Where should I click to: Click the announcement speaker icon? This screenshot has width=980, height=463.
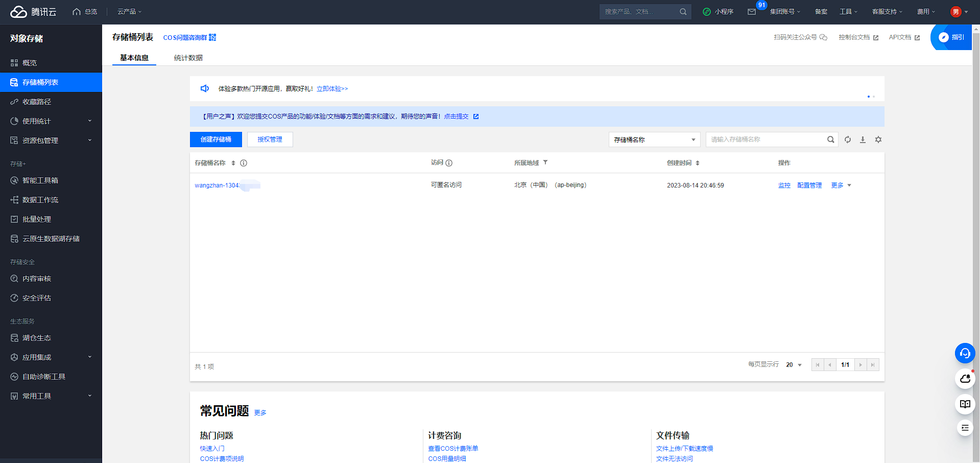[x=205, y=88]
